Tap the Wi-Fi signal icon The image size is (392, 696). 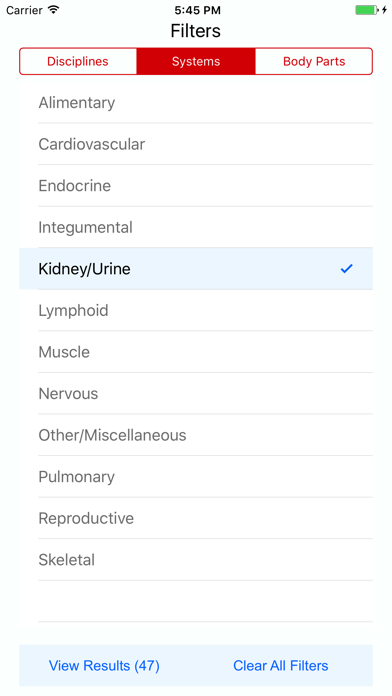click(x=54, y=10)
